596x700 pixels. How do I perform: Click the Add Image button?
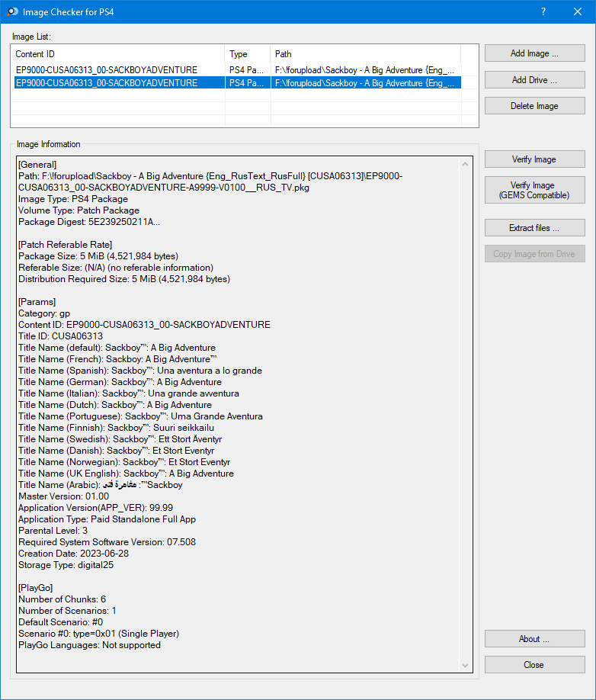tap(534, 53)
